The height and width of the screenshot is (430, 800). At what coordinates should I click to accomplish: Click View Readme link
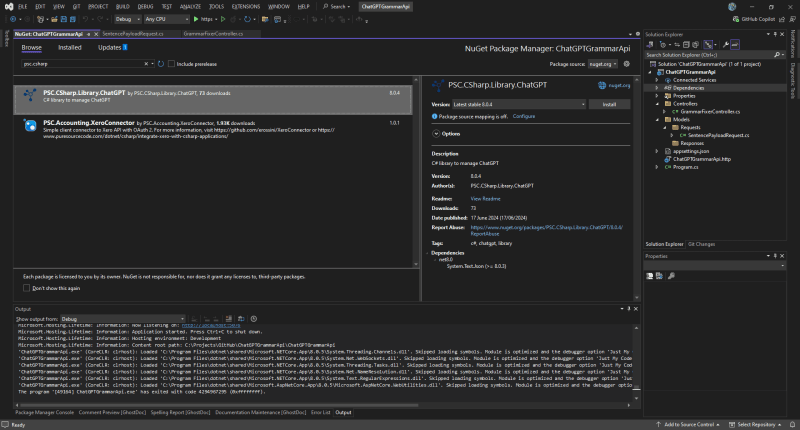click(x=485, y=198)
